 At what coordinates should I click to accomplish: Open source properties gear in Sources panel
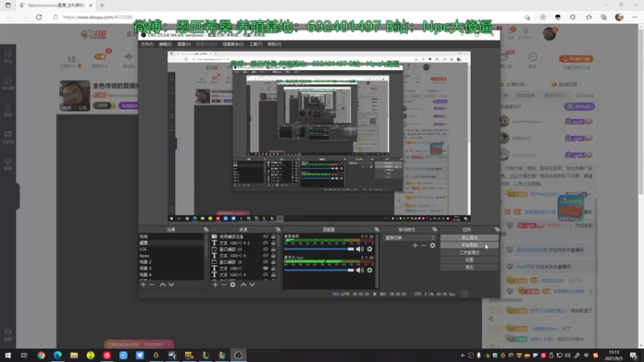coord(233,285)
